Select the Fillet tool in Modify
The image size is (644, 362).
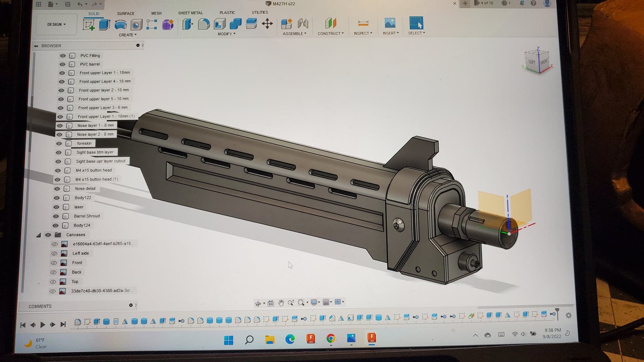(203, 24)
